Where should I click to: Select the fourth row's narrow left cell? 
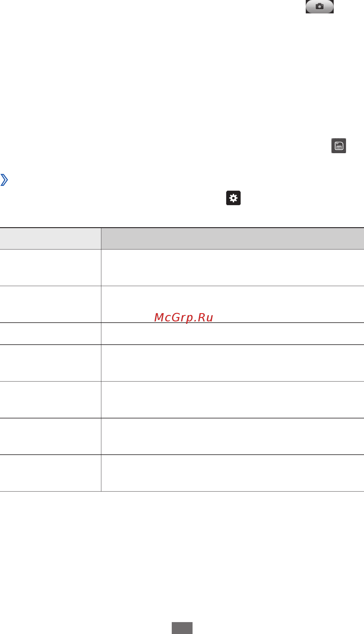pos(50,363)
